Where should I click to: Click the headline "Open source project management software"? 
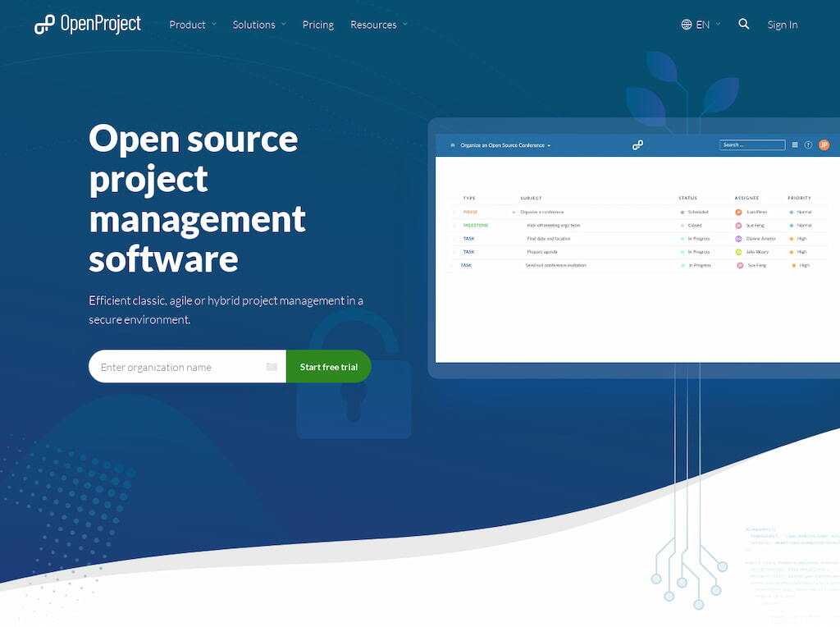[197, 199]
